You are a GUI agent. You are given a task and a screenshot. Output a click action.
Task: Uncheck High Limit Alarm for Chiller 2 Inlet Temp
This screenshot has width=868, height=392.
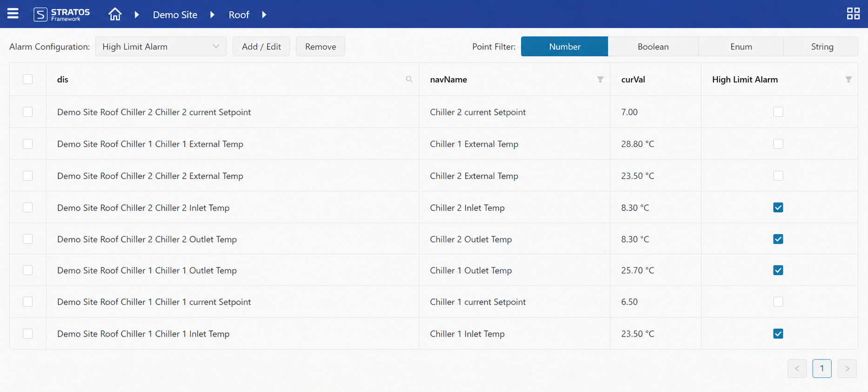(778, 207)
